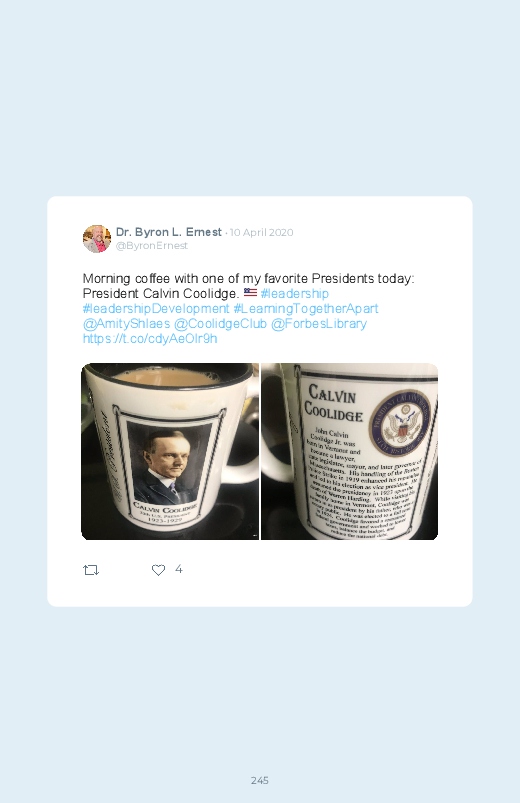The image size is (520, 803).
Task: Click the retweet icon
Action: click(x=91, y=570)
